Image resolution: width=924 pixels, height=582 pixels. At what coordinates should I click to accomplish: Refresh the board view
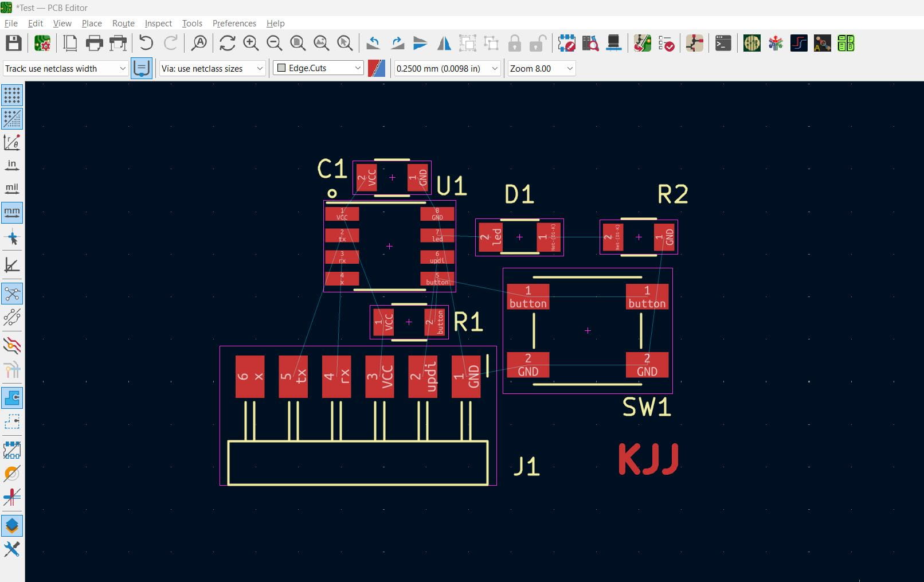pos(227,43)
